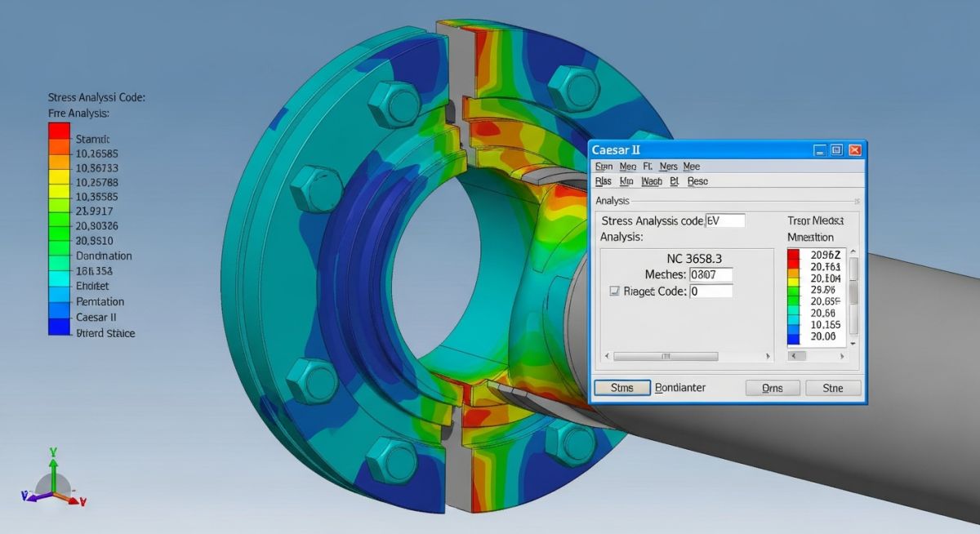Click legend label 10.36733
This screenshot has width=980, height=534.
click(x=97, y=168)
